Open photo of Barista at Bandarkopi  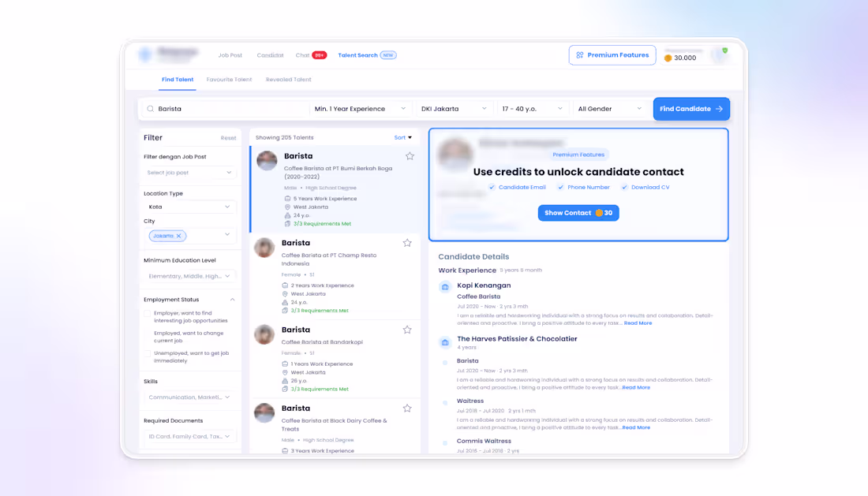(x=264, y=334)
